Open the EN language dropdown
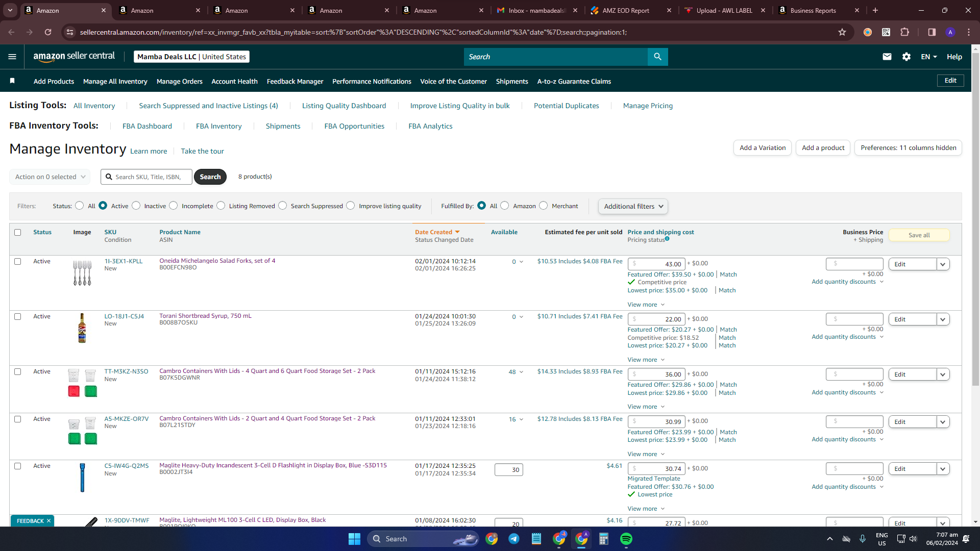 pos(929,57)
